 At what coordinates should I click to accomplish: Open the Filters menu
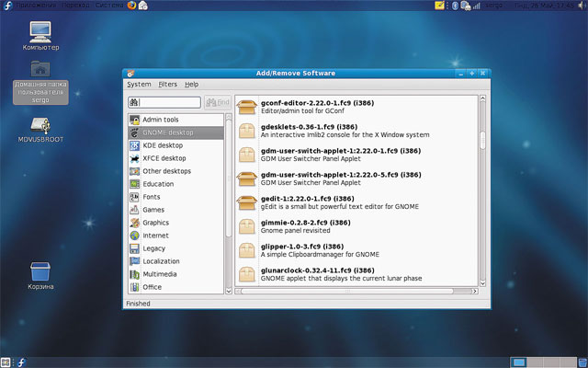[x=167, y=85]
